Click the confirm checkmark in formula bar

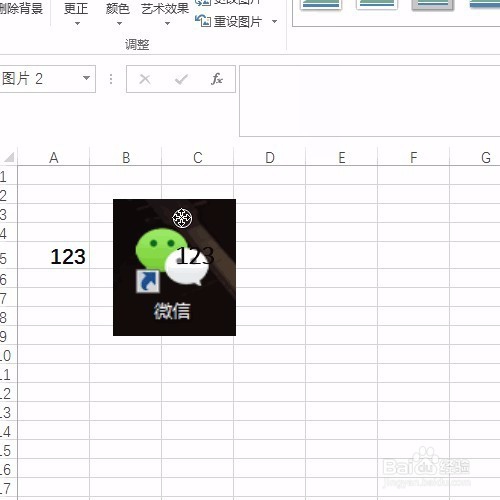(x=181, y=79)
